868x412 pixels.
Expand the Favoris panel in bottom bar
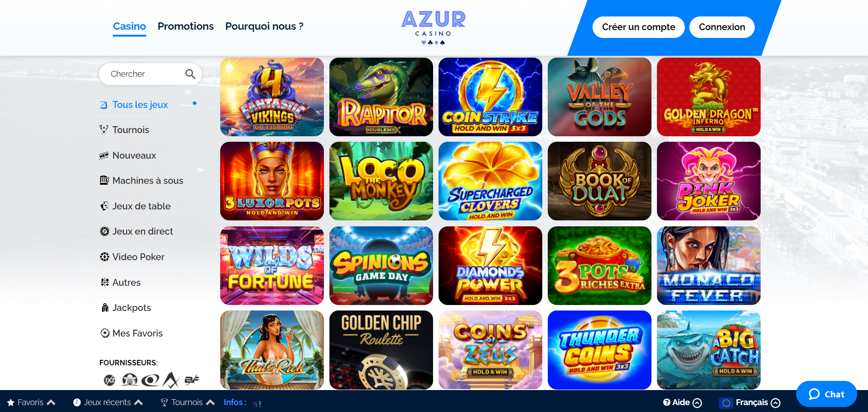(31, 402)
